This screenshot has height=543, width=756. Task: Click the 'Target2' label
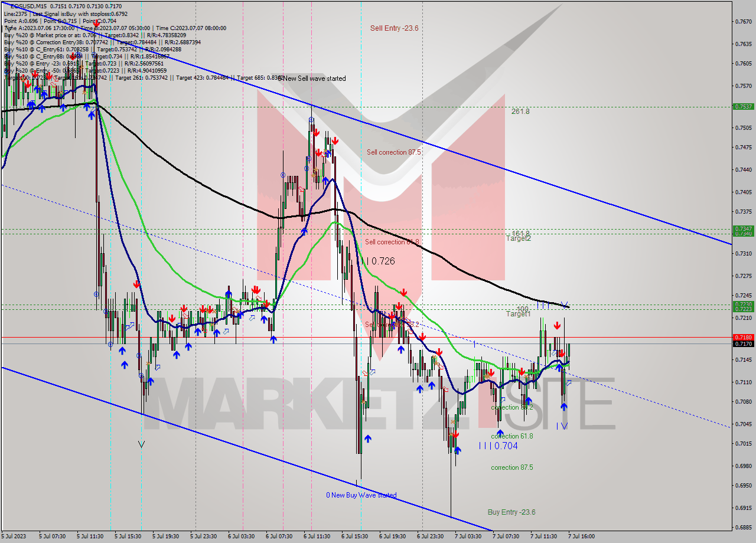[x=519, y=238]
